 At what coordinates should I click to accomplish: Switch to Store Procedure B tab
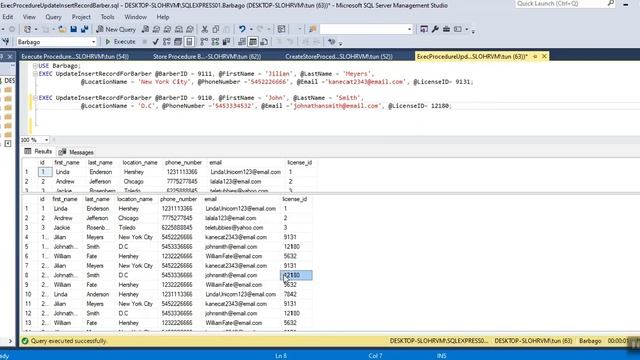point(207,57)
